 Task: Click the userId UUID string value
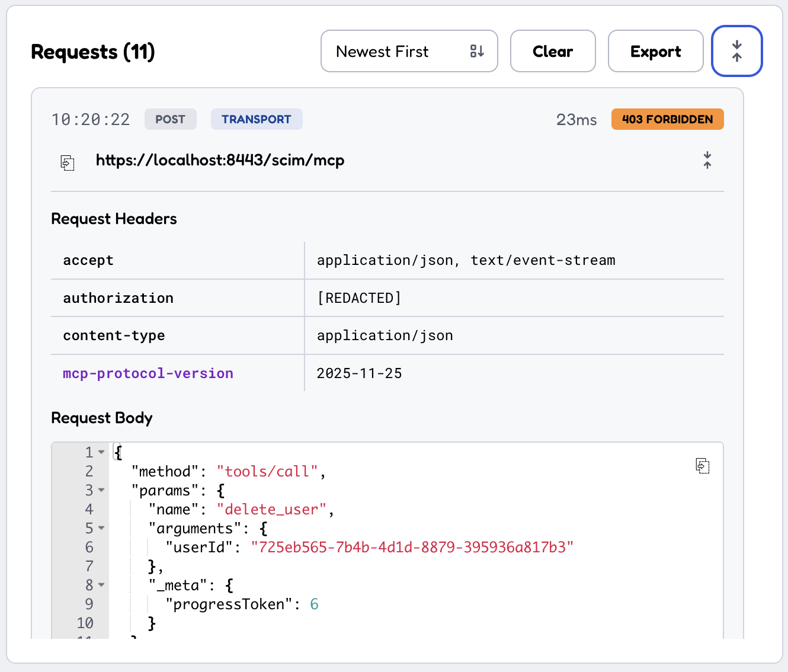[x=412, y=547]
